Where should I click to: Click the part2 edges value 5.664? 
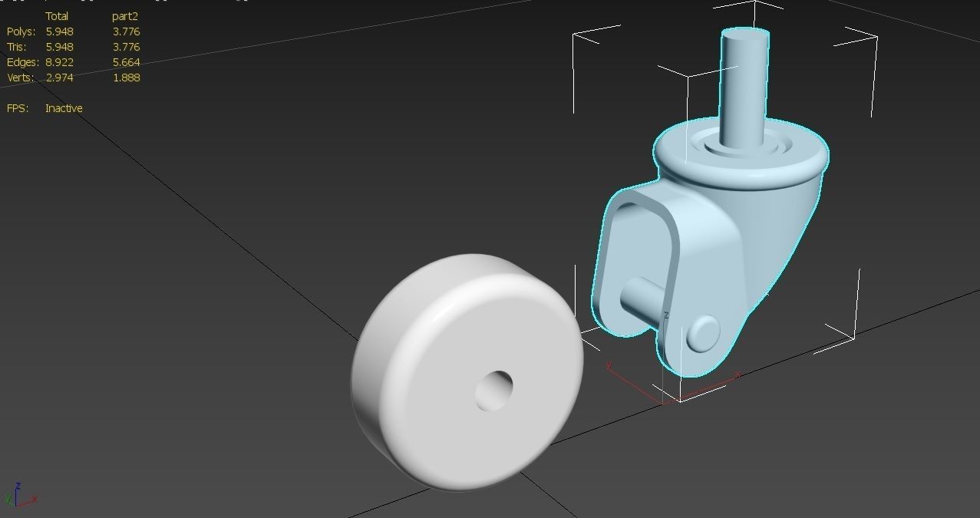click(126, 62)
